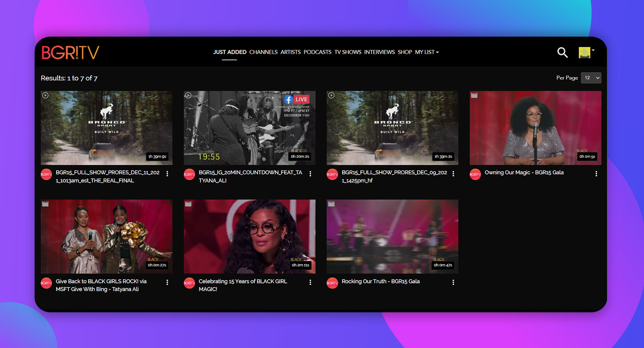
Task: Open the CHANNELS menu item
Action: point(263,52)
